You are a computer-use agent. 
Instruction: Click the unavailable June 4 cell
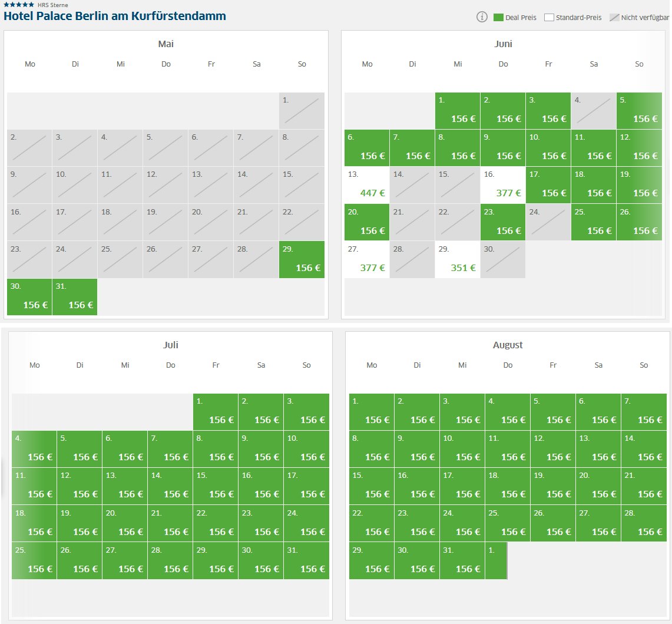click(x=593, y=110)
